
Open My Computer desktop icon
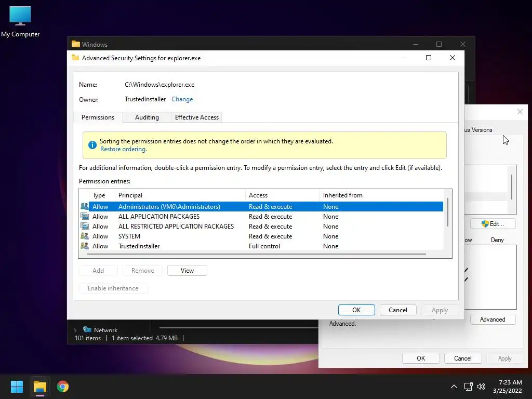[20, 21]
